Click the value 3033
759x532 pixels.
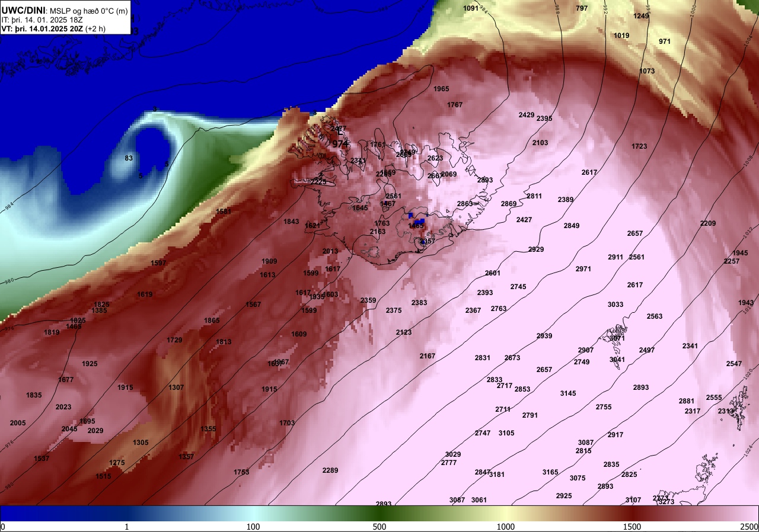tap(616, 305)
